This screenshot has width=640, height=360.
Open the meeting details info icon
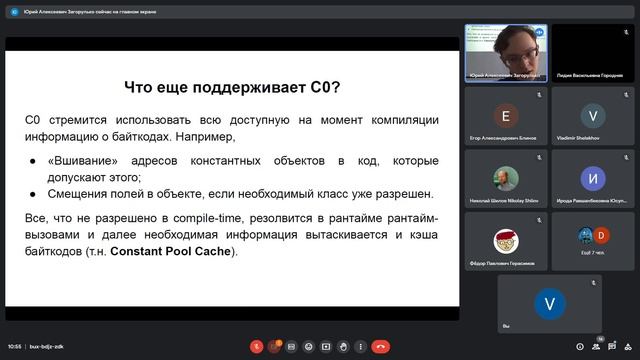(x=580, y=347)
